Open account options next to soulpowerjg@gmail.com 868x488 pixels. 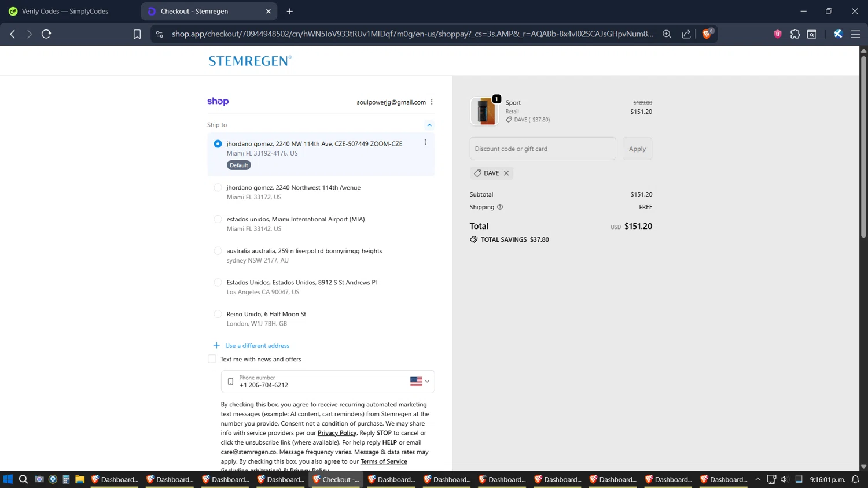[432, 102]
